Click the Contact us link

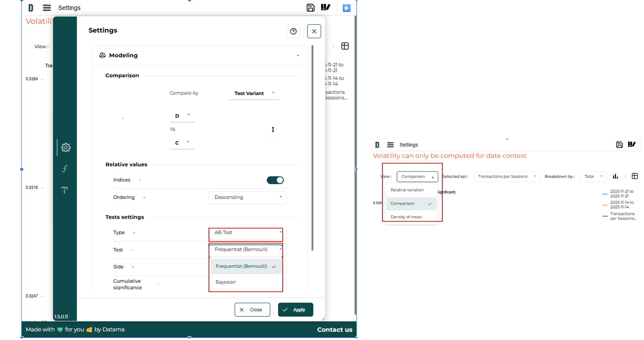pyautogui.click(x=334, y=329)
